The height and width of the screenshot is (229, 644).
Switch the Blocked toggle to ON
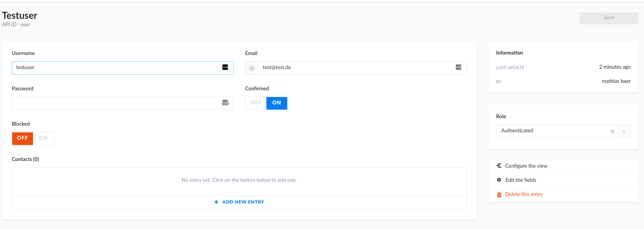43,138
